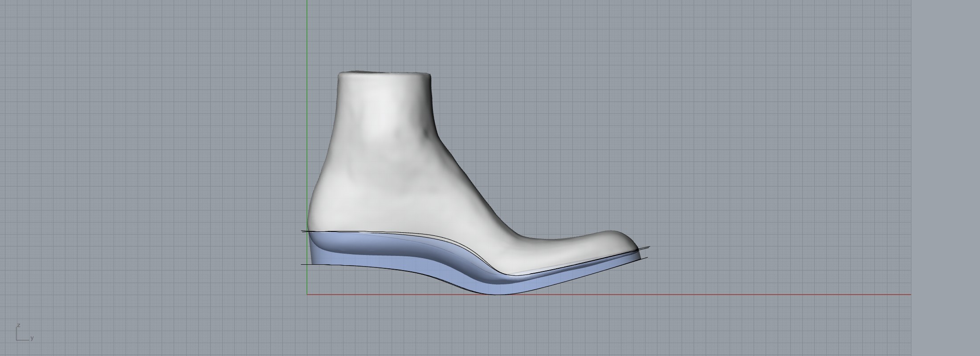
Task: Click the flat top rim of the ankle
Action: pos(383,73)
